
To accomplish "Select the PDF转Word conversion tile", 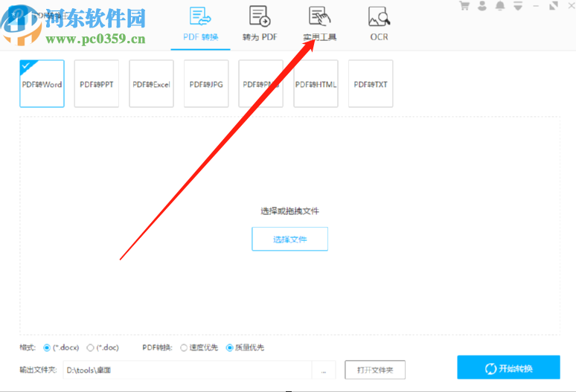I will tap(42, 84).
